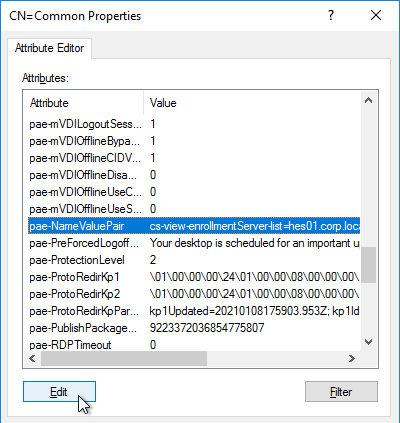Click the Edit button
The height and width of the screenshot is (423, 400).
59,392
